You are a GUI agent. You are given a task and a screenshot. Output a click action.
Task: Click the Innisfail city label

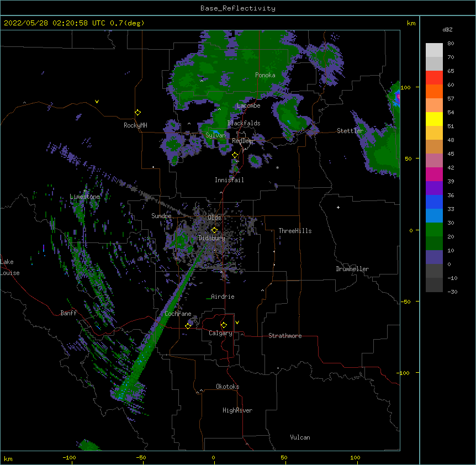(x=229, y=180)
